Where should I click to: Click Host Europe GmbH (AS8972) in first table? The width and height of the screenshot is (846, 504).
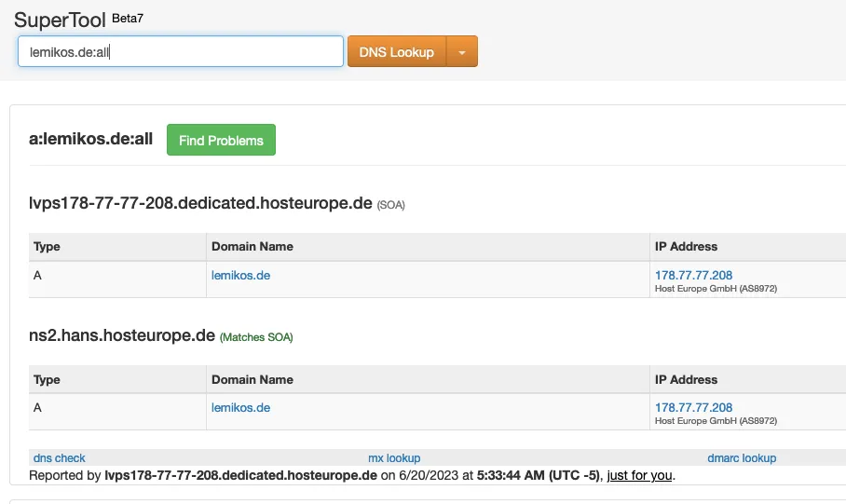click(x=716, y=289)
